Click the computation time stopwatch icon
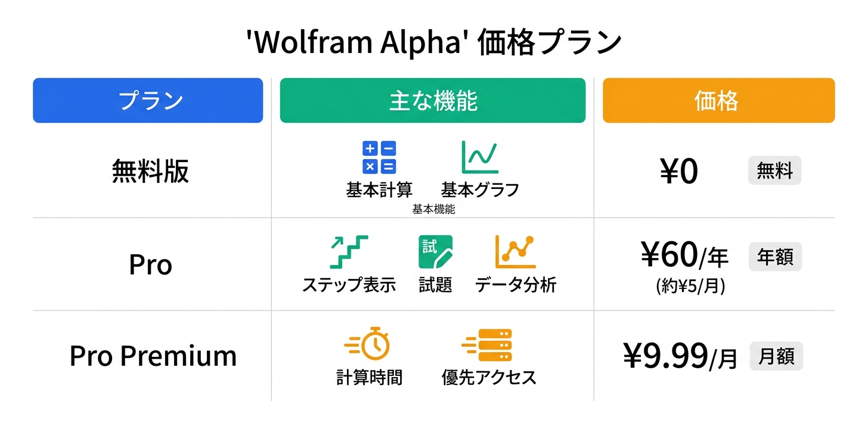868x429 pixels. pos(368,344)
